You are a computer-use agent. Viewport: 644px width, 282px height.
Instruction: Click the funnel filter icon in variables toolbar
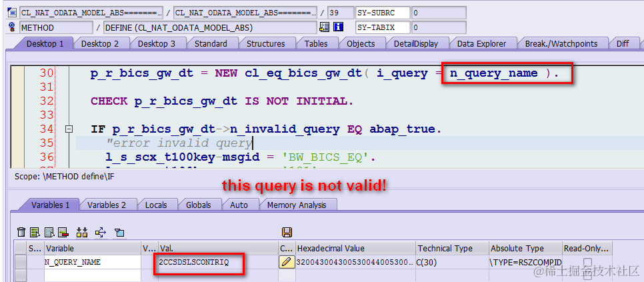coord(119,232)
